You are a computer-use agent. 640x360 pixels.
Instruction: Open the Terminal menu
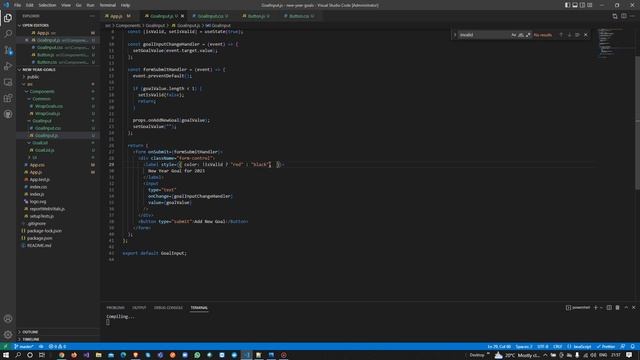[108, 5]
